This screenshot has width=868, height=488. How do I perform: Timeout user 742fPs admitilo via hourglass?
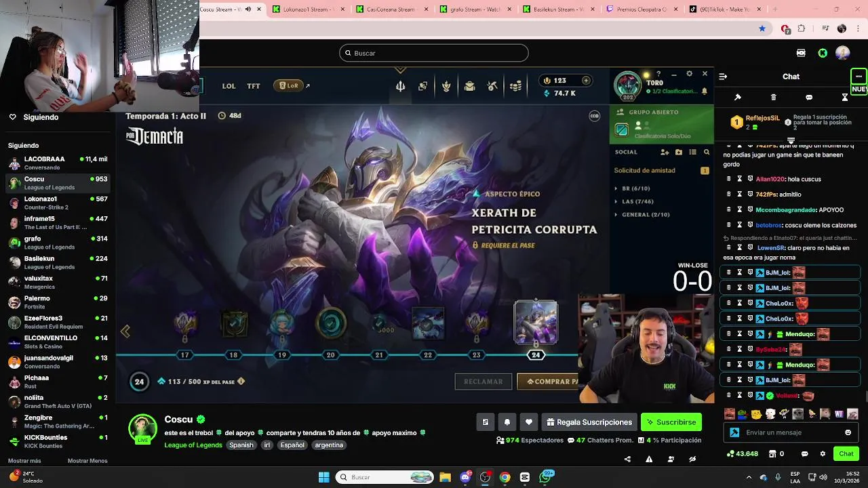click(x=740, y=195)
